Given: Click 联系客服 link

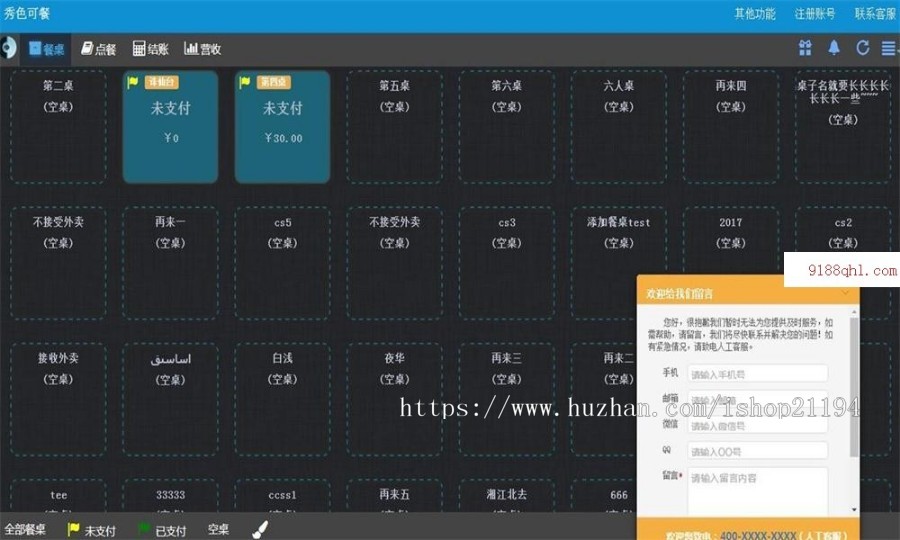Looking at the screenshot, I should tap(875, 14).
